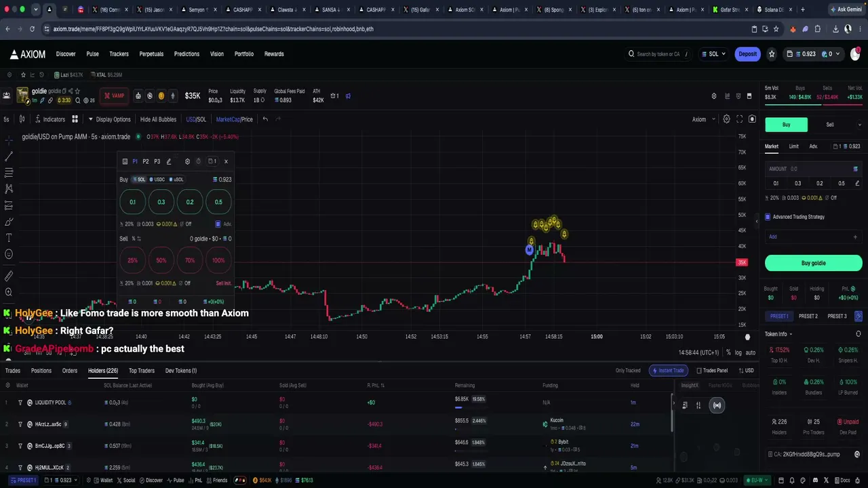868x488 pixels.
Task: Select the Limit order tab
Action: tap(793, 146)
